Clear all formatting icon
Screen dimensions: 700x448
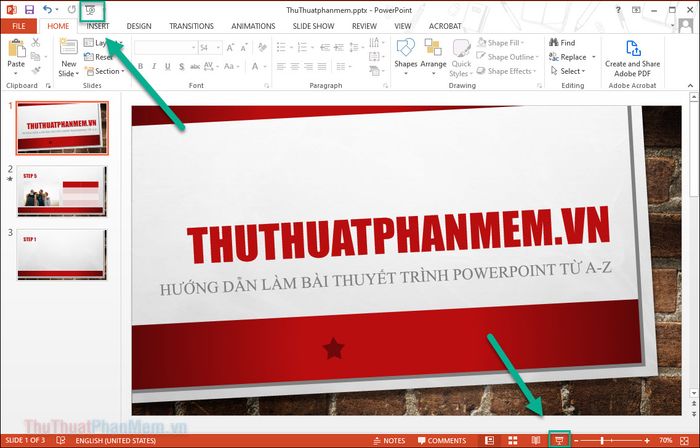tap(262, 47)
